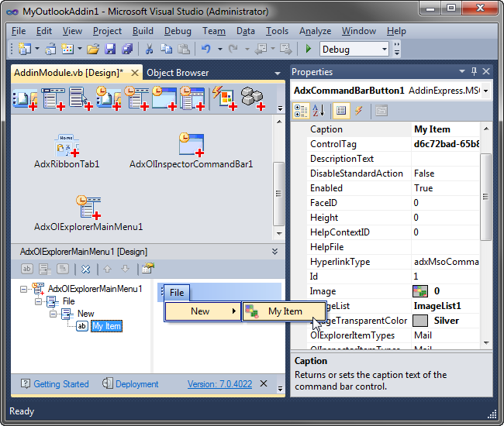Open the Deployment link
This screenshot has width=504, height=426.
pyautogui.click(x=137, y=384)
